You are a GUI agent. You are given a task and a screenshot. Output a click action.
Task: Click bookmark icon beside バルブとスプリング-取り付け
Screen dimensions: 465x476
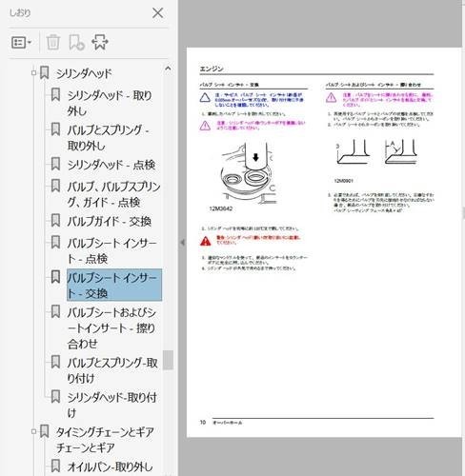tap(55, 362)
